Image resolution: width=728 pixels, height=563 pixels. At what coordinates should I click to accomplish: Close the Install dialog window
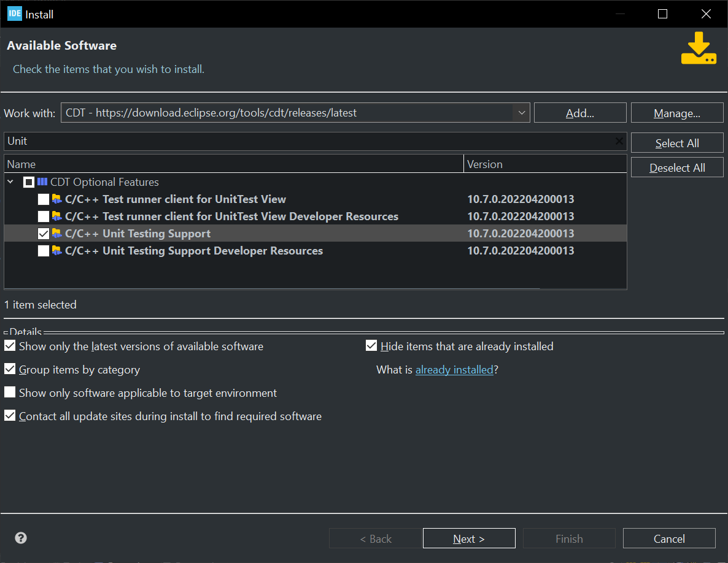click(x=706, y=14)
